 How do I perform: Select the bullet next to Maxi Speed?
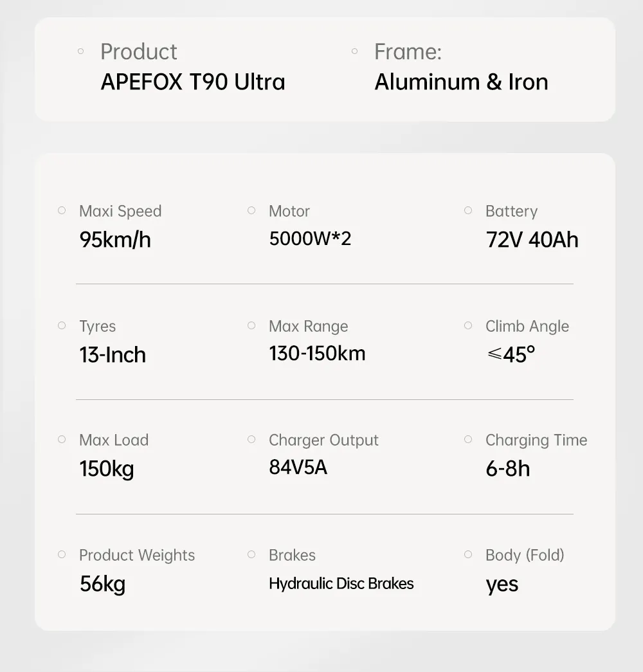(x=62, y=210)
